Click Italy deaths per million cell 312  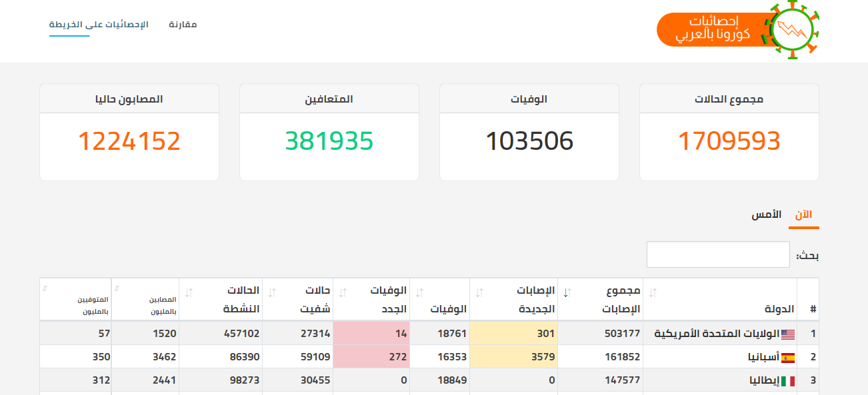pos(75,380)
